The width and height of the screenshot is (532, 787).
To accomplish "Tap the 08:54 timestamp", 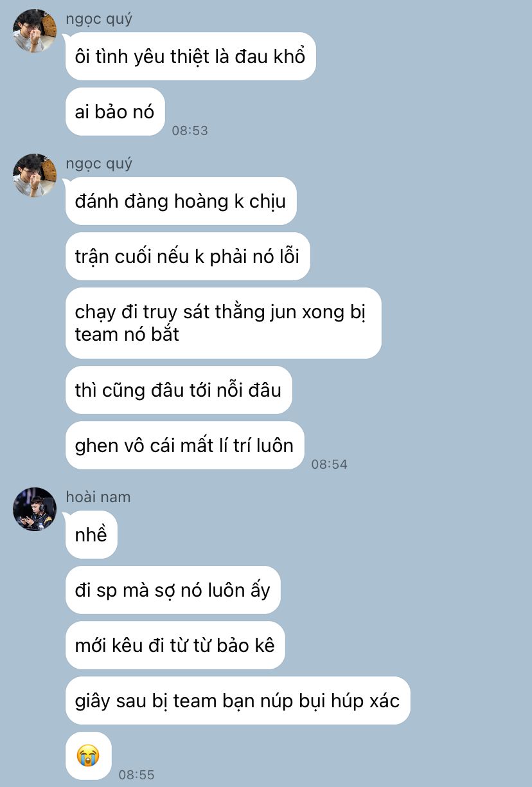I will (x=330, y=464).
